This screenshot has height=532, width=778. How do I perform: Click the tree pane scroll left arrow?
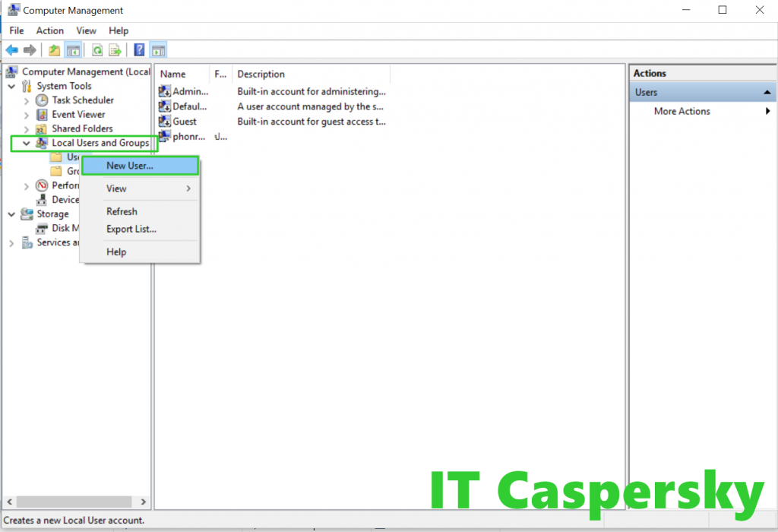[x=9, y=502]
